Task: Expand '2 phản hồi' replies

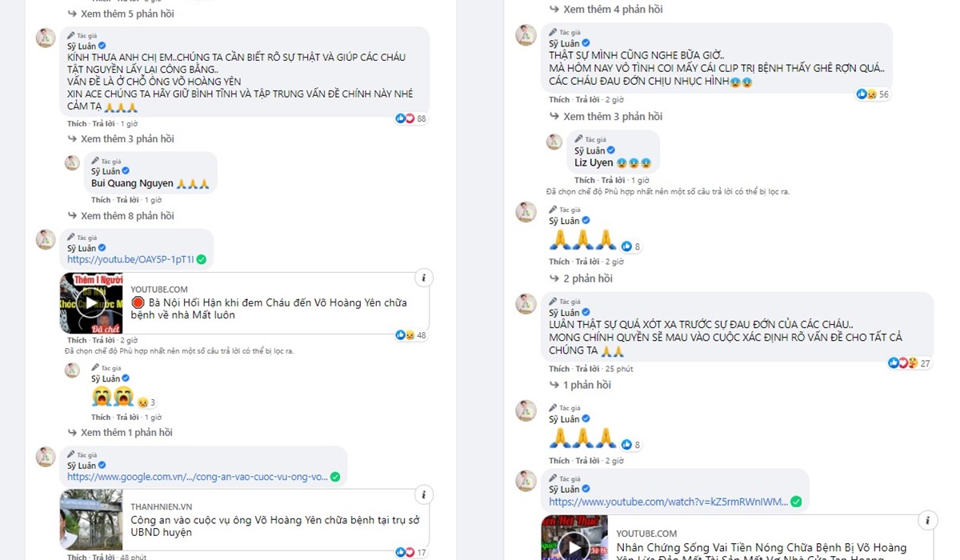Action: point(582,278)
